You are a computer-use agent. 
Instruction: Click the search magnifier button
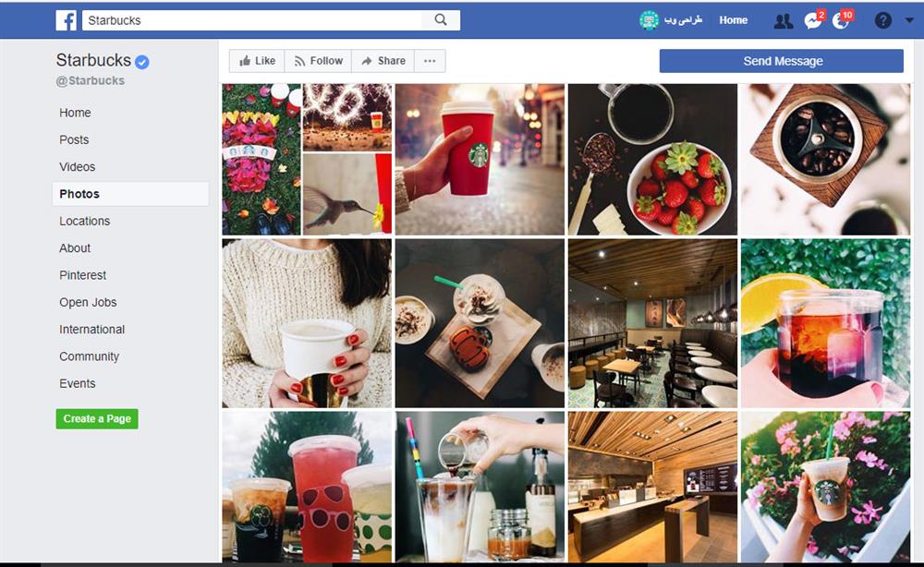[441, 20]
